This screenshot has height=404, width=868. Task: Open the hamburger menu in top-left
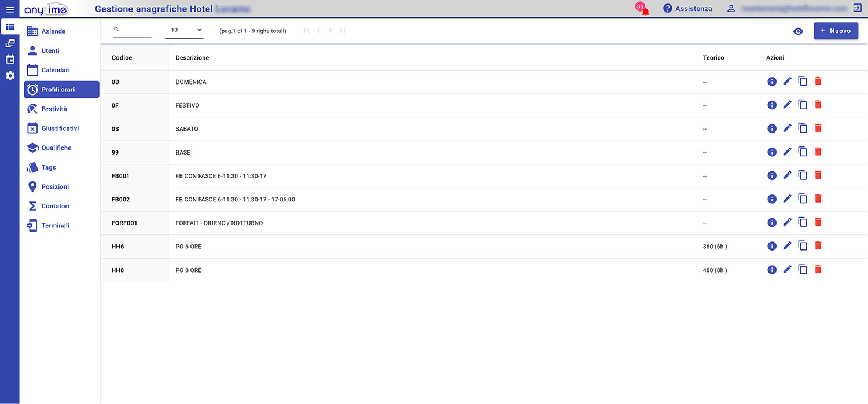(x=9, y=9)
